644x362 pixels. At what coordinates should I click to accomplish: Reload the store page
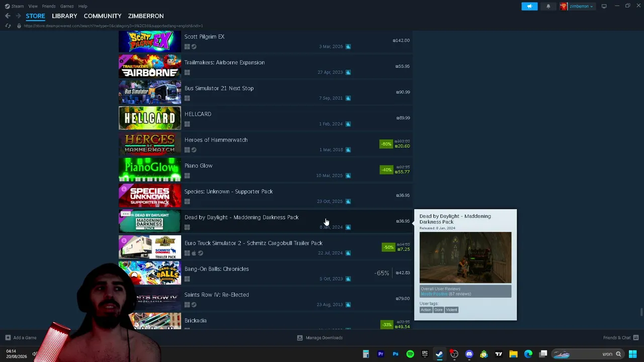(8, 26)
